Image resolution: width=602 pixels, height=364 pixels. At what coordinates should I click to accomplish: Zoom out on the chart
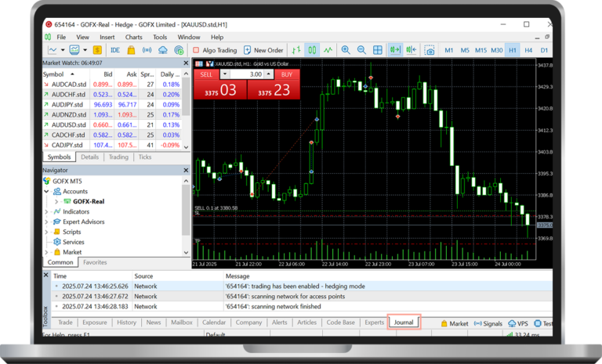361,50
